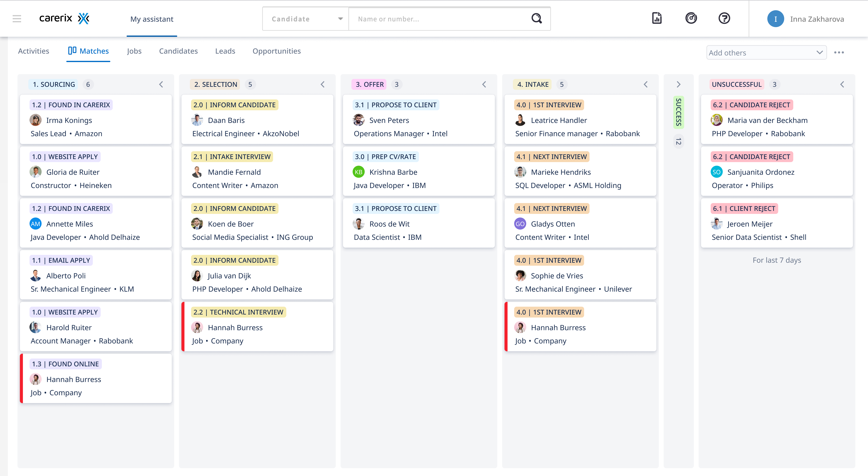This screenshot has width=868, height=476.
Task: Click the Carerix logo
Action: pos(64,19)
